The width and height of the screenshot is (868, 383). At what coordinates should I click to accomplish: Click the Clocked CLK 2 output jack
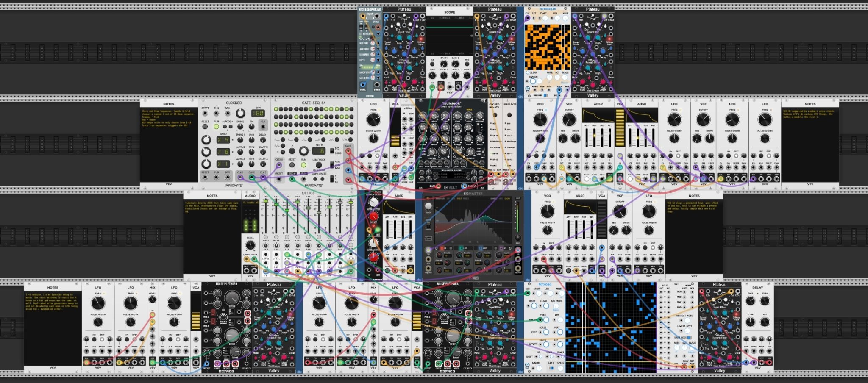252,177
